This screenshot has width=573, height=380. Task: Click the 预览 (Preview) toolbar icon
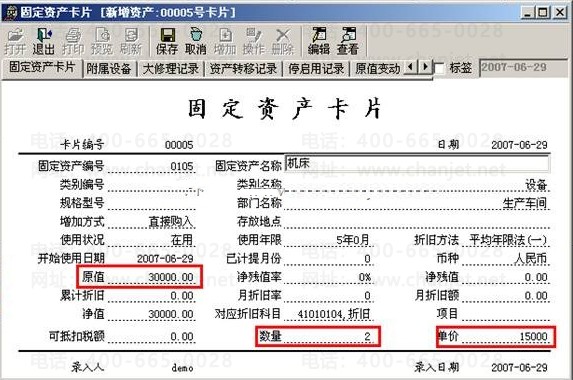[102, 41]
